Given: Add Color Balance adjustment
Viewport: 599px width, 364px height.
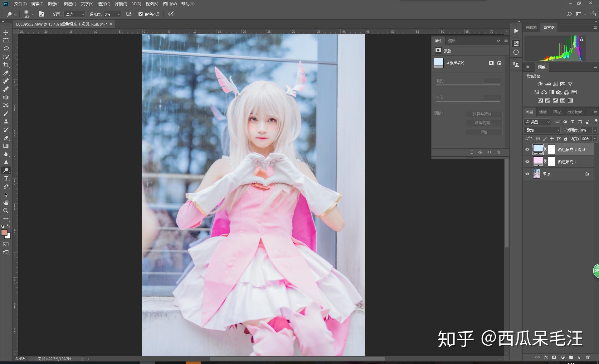Looking at the screenshot, I should tap(544, 92).
